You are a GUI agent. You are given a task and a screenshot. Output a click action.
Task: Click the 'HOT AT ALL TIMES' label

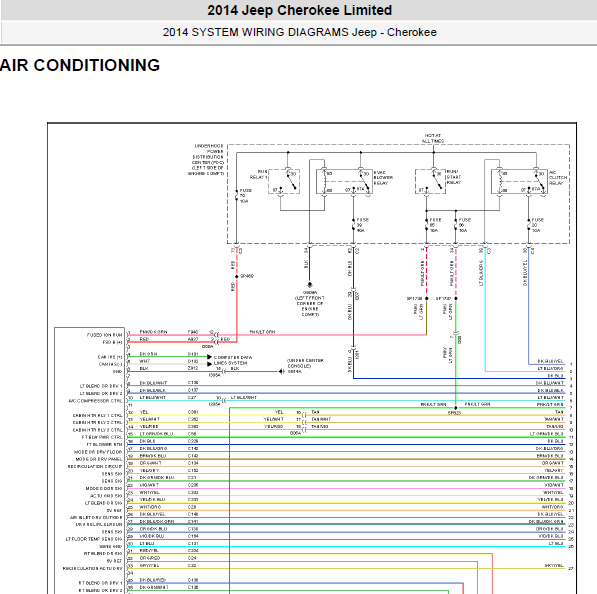433,138
